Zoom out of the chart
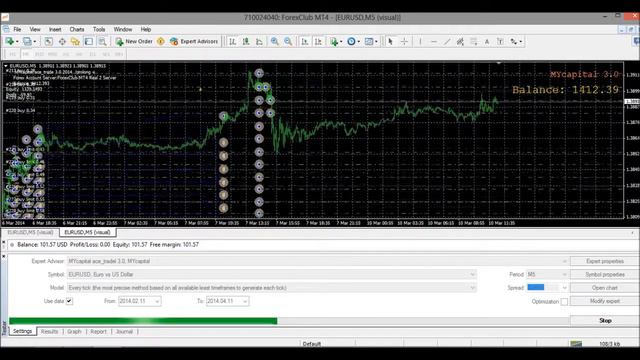The image size is (640, 360). coord(288,41)
